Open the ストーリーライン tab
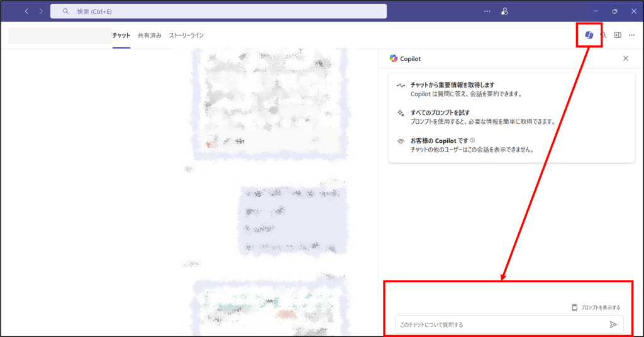The height and width of the screenshot is (337, 644). (x=186, y=35)
